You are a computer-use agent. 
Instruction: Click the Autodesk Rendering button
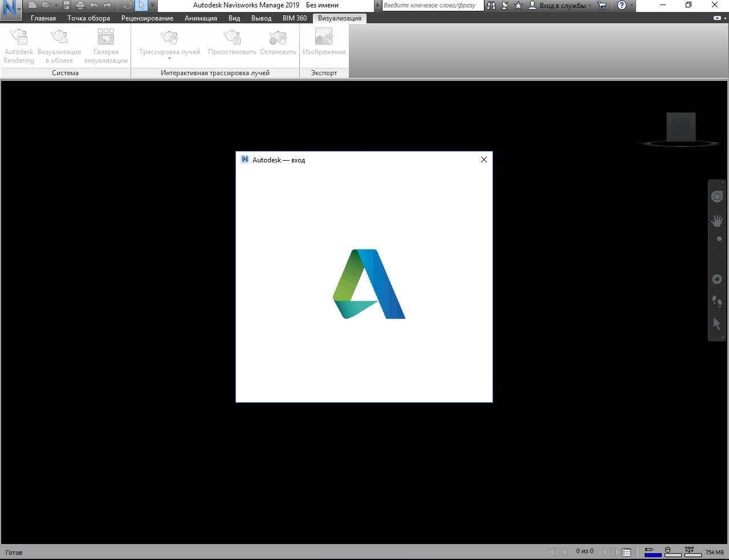click(19, 46)
